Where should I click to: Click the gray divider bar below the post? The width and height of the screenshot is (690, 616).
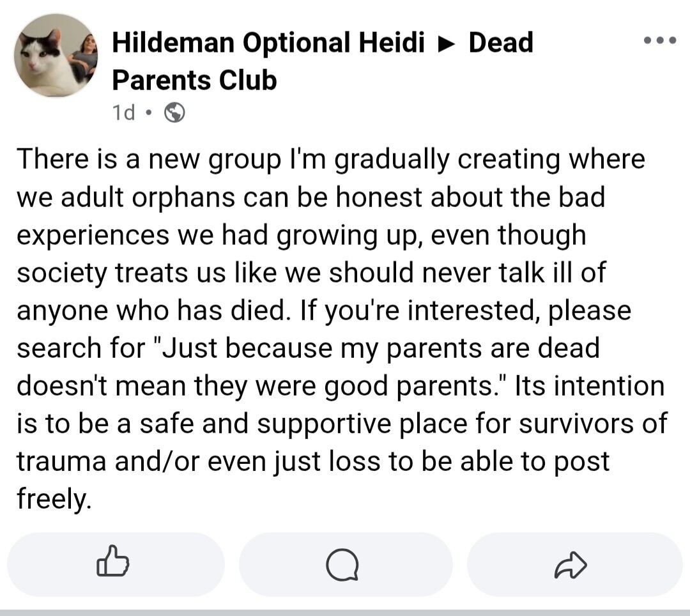click(x=345, y=612)
